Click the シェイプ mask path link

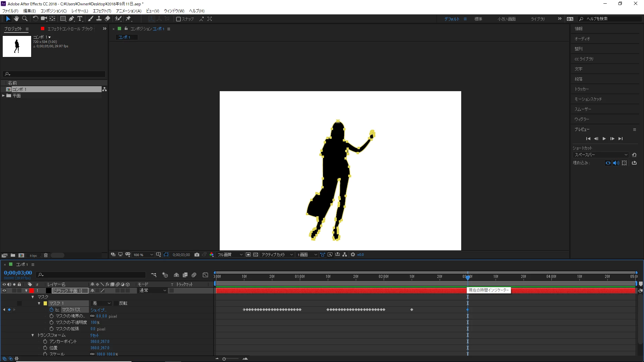98,310
